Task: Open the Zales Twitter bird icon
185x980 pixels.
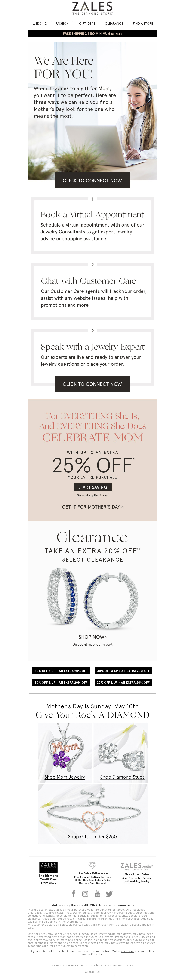Action: tap(109, 894)
